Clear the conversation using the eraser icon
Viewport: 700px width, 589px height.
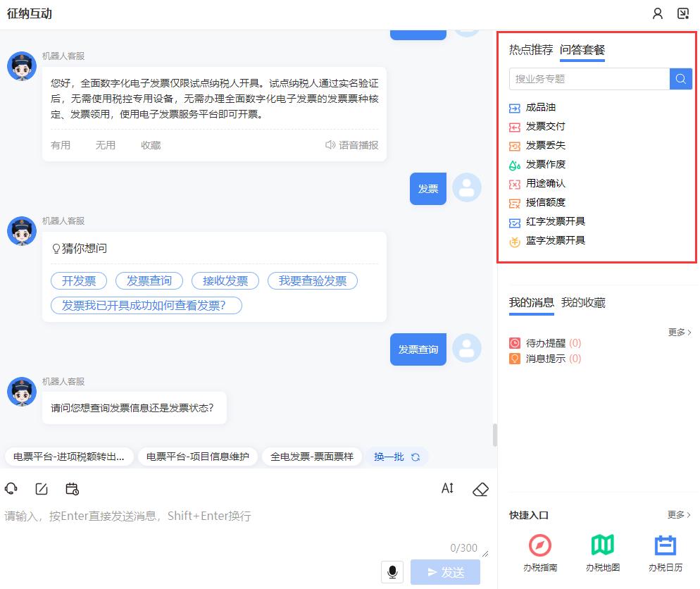tap(480, 488)
